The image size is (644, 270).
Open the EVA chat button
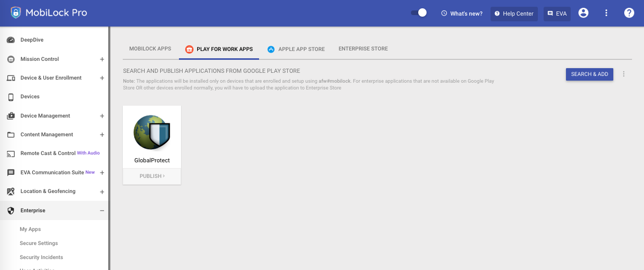coord(557,14)
